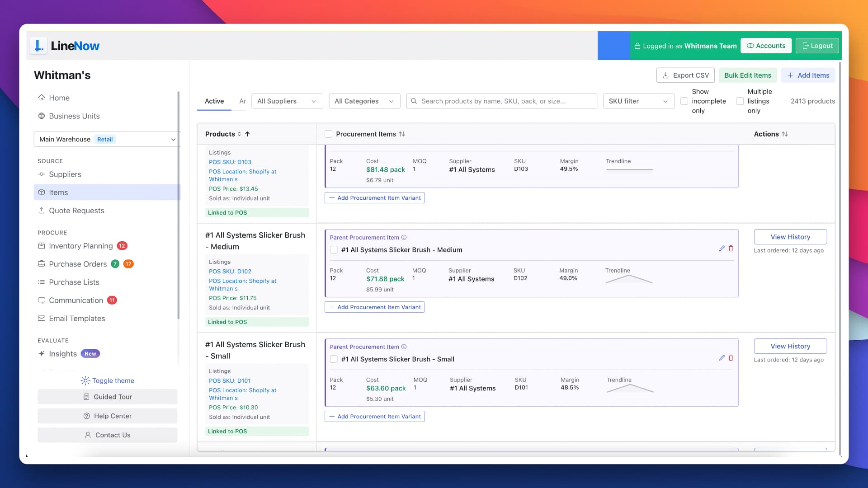Switch to the truncated Ar tab
The height and width of the screenshot is (488, 868).
242,101
